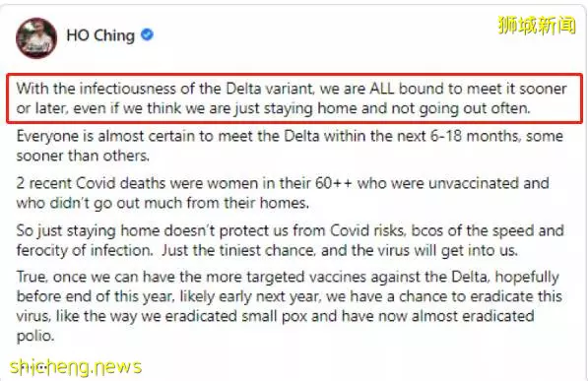Open HO Ching's profile picture
The width and height of the screenshot is (588, 381).
36,37
